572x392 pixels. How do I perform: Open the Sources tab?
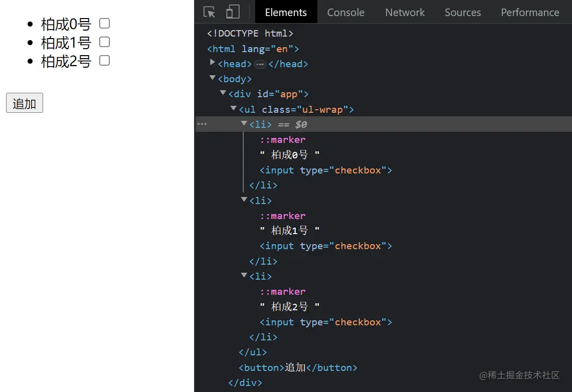tap(463, 13)
